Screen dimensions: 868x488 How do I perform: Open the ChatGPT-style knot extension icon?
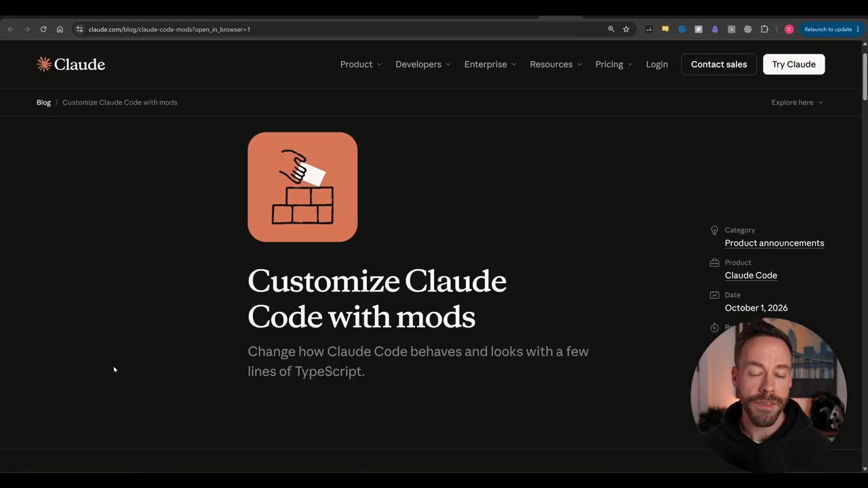tap(748, 29)
